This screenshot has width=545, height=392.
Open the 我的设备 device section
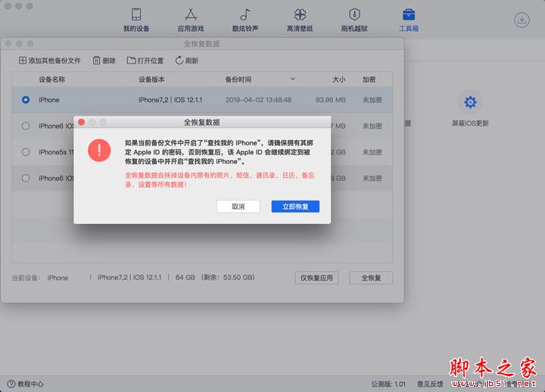tap(136, 20)
